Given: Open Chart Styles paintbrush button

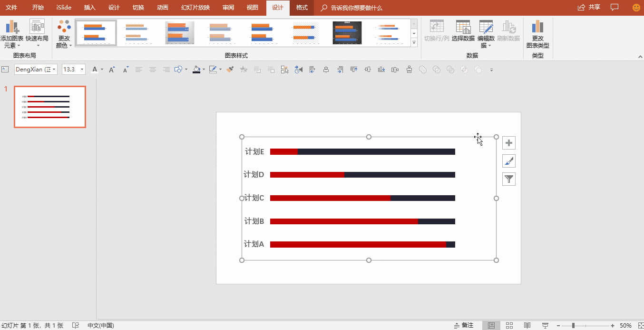Looking at the screenshot, I should pos(509,161).
